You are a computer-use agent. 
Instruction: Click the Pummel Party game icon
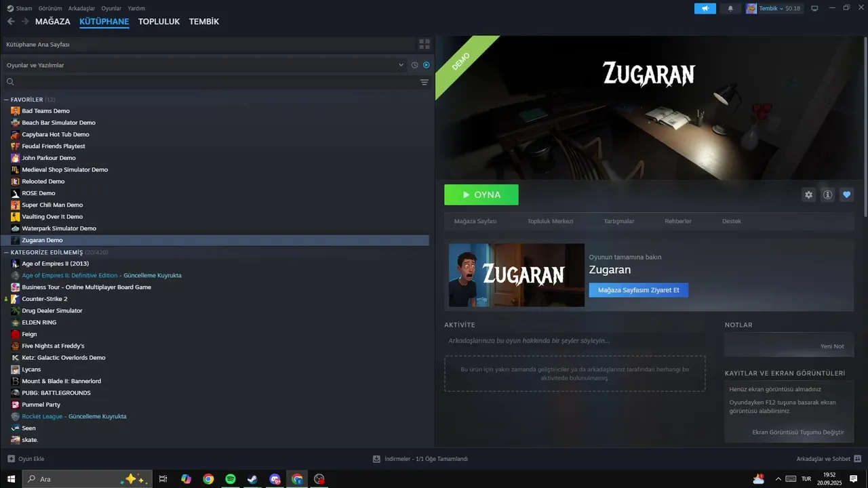point(16,405)
